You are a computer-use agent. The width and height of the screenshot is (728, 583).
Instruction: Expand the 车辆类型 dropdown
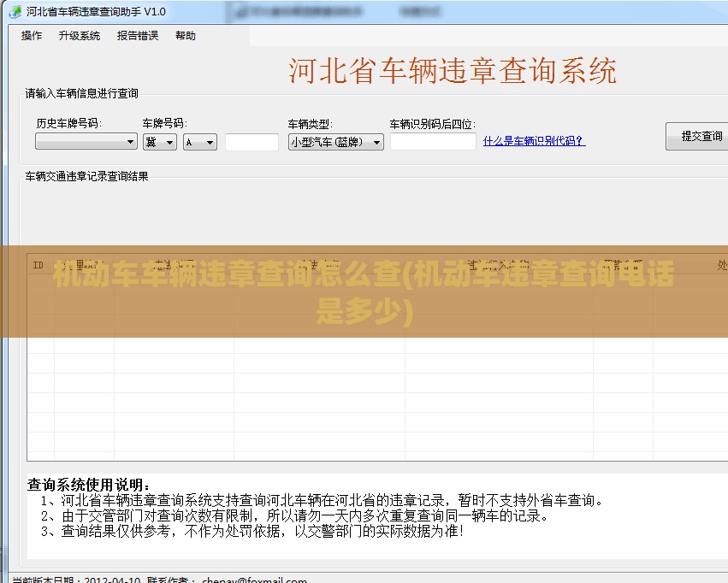(x=335, y=142)
